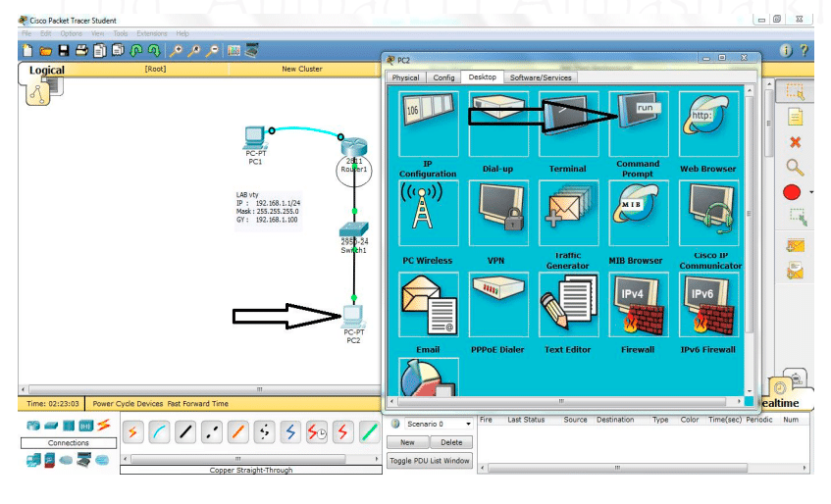Open the PC Wireless app

(428, 213)
